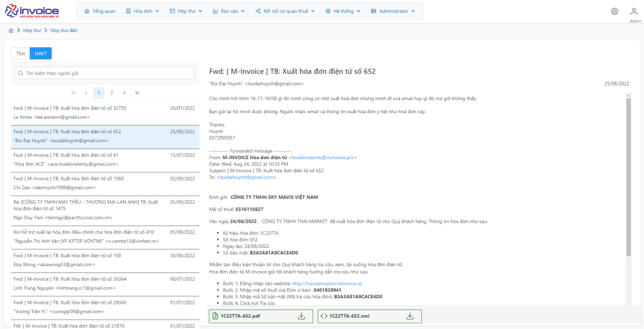
Task: Open the Admin user profile icon
Action: click(635, 11)
